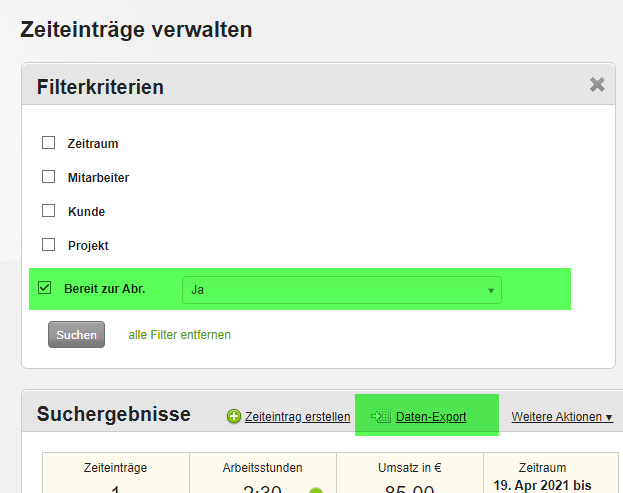Open the Bereit zur Abr. 'Ja' dropdown
623x493 pixels.
341,290
